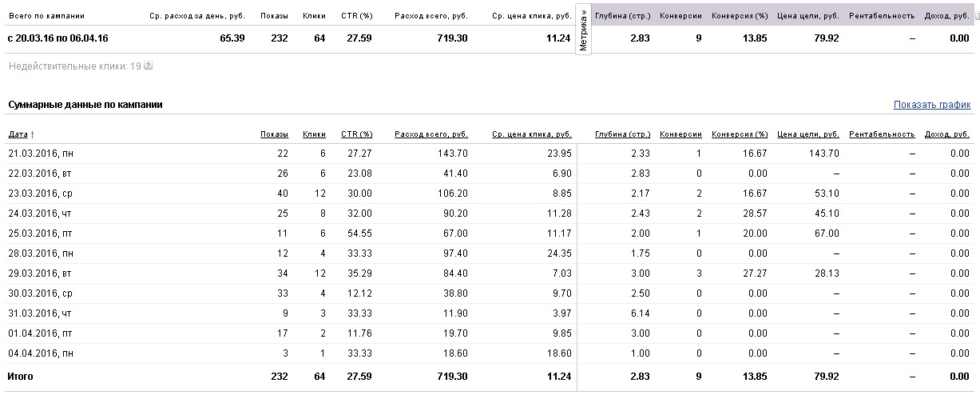The width and height of the screenshot is (980, 403).
Task: Click campaign period с 20.03.16 по 06.04.16
Action: [x=57, y=38]
